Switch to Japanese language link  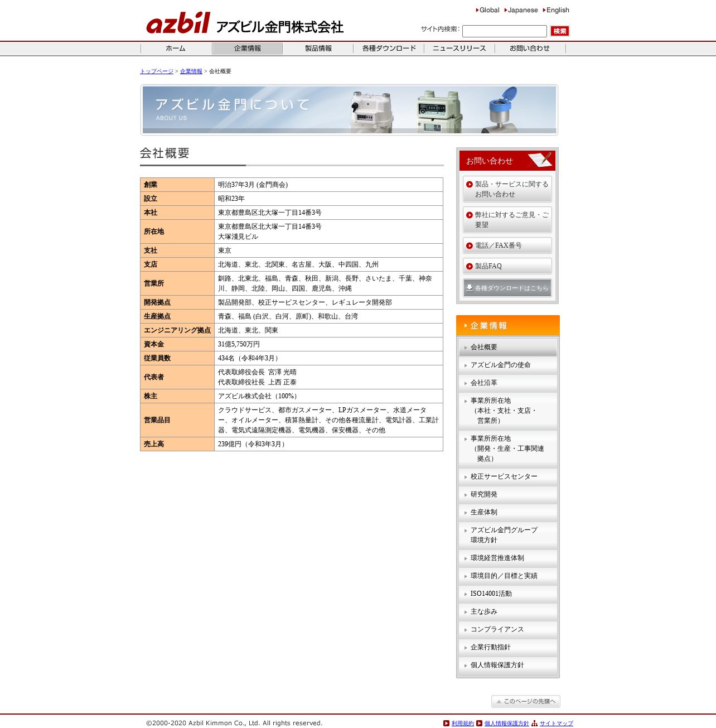(x=522, y=10)
